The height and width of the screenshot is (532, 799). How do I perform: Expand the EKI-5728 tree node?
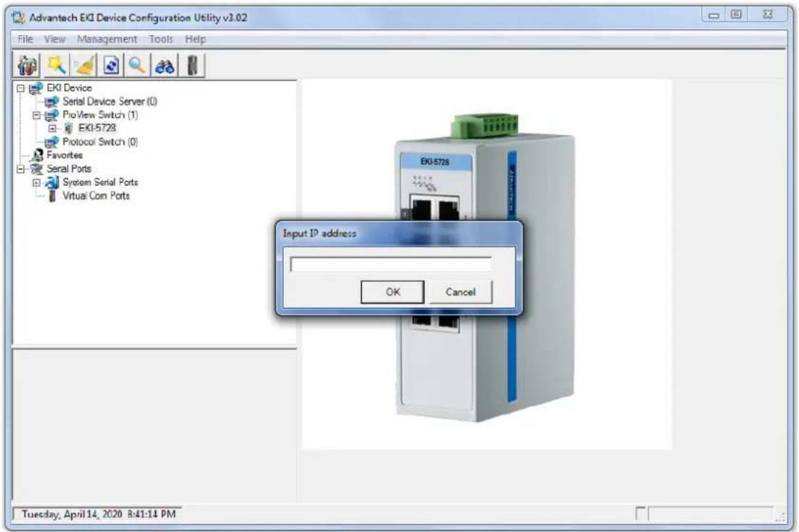click(x=52, y=129)
